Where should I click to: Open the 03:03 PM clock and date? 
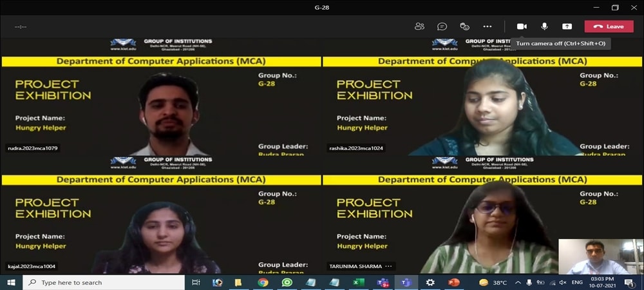pyautogui.click(x=601, y=282)
